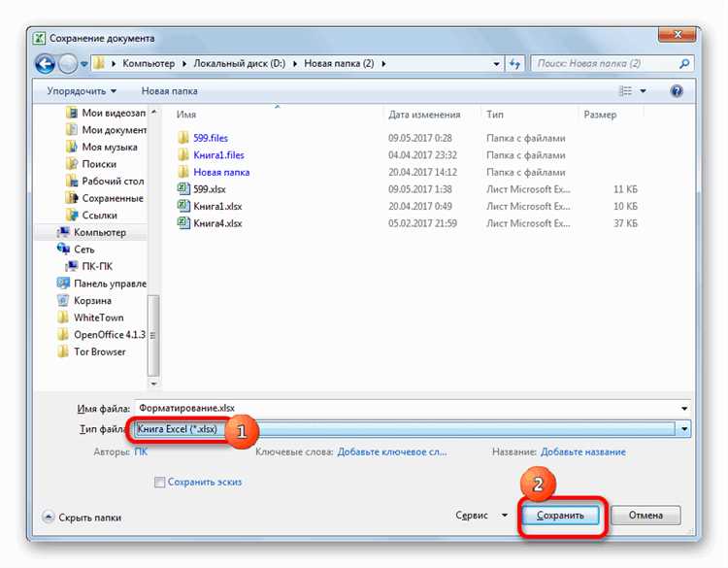The image size is (728, 568).
Task: Select Компьютер in the navigation pane
Action: click(91, 232)
